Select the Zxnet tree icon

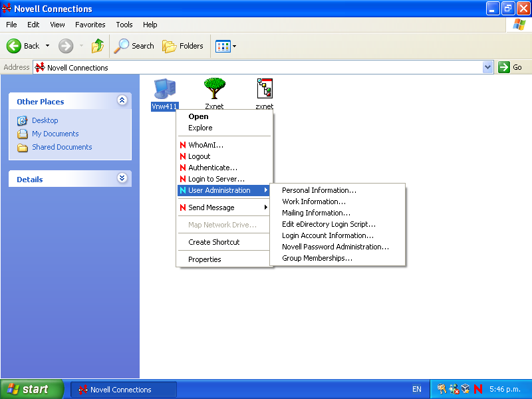pos(214,88)
